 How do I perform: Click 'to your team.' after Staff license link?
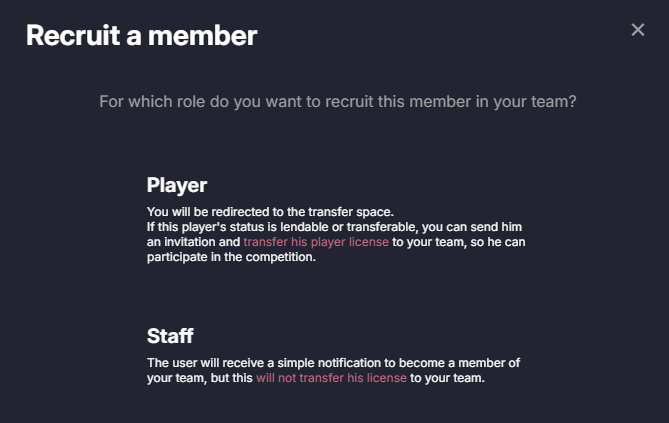pos(448,378)
